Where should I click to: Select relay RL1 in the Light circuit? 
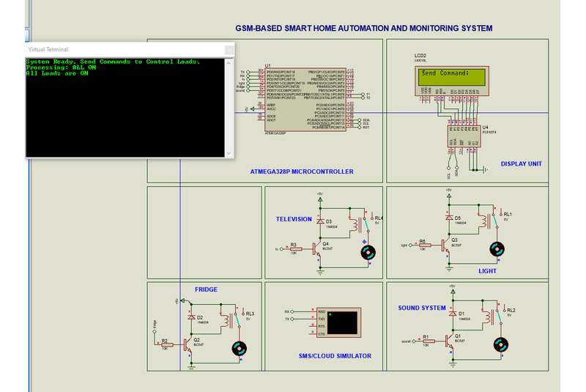point(489,221)
